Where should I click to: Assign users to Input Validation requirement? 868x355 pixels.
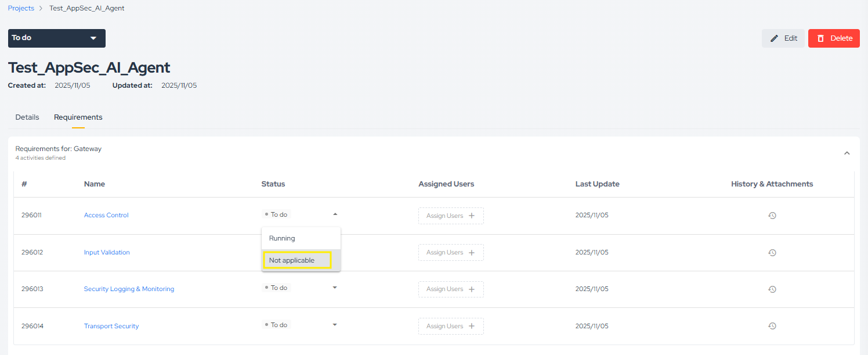(x=451, y=253)
